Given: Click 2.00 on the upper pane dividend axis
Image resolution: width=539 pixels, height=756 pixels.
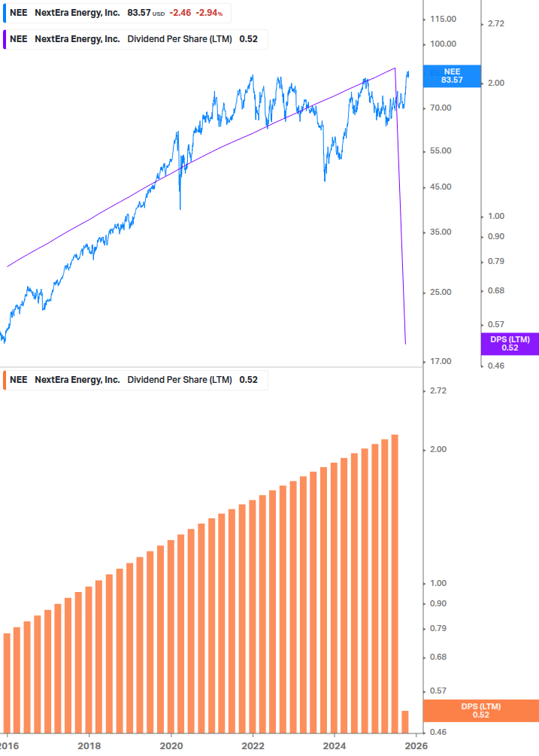Looking at the screenshot, I should (496, 83).
